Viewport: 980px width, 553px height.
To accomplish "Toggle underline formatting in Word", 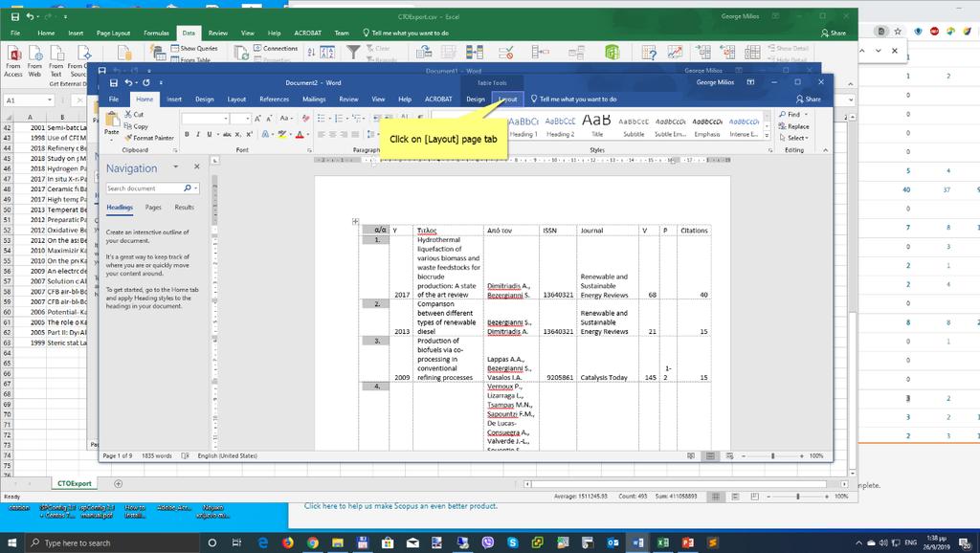I will (210, 134).
